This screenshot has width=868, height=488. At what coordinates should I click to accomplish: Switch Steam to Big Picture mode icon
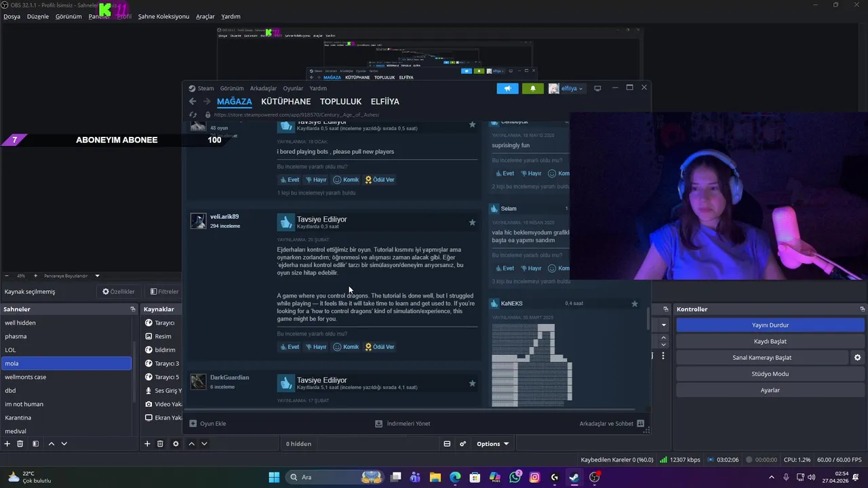pyautogui.click(x=597, y=88)
